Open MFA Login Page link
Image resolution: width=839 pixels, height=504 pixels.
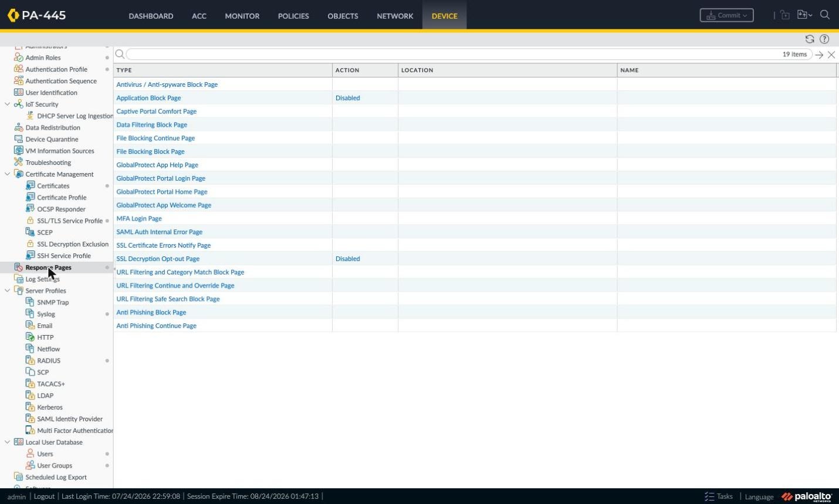click(x=139, y=219)
